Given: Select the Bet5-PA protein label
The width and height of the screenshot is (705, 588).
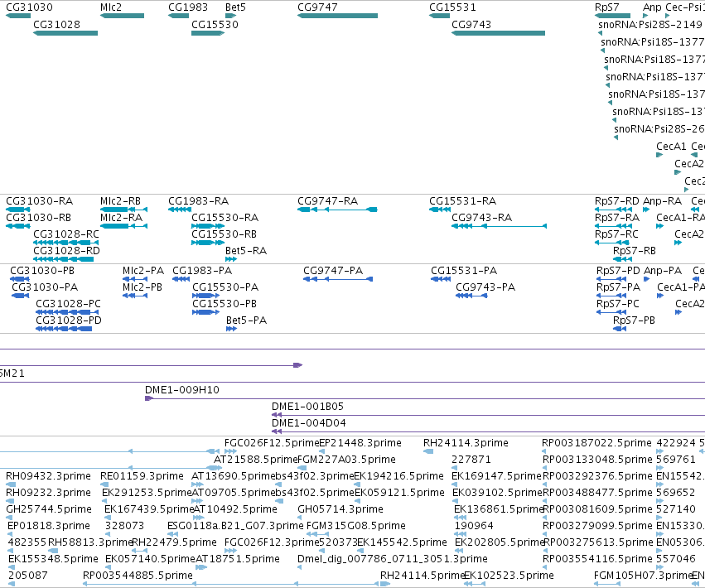Looking at the screenshot, I should pos(246,321).
